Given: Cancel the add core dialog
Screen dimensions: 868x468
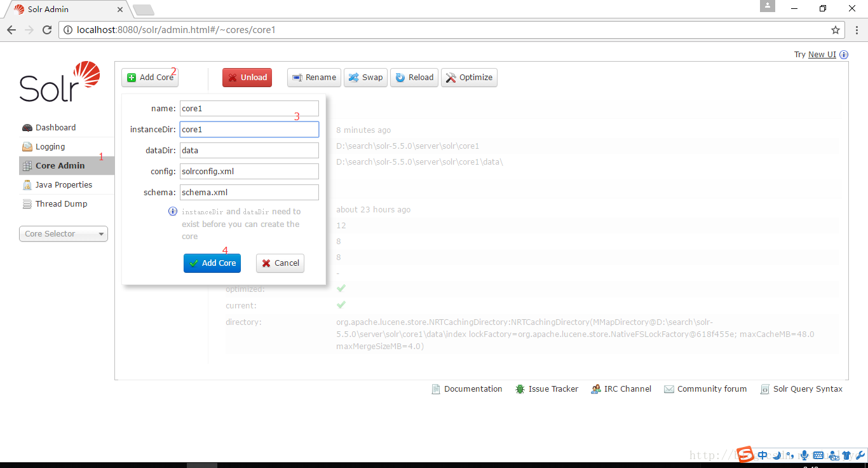Looking at the screenshot, I should [x=280, y=263].
